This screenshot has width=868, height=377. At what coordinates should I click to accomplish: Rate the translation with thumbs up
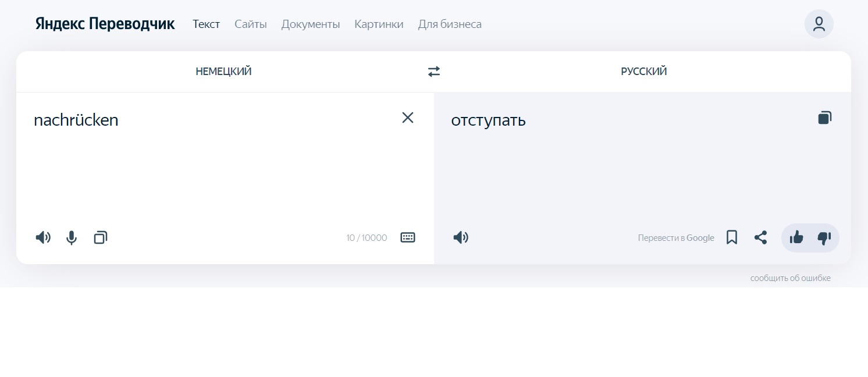[x=796, y=237]
